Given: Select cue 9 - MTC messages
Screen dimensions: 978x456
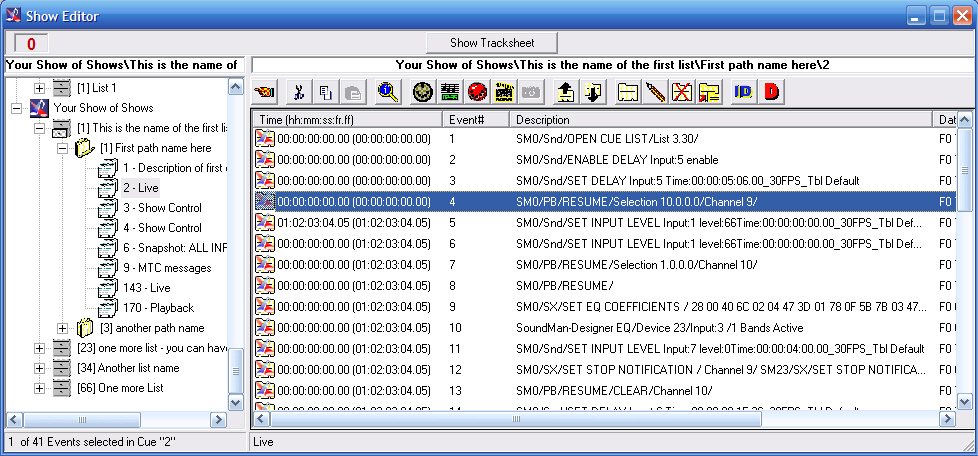Looking at the screenshot, I should (x=167, y=268).
